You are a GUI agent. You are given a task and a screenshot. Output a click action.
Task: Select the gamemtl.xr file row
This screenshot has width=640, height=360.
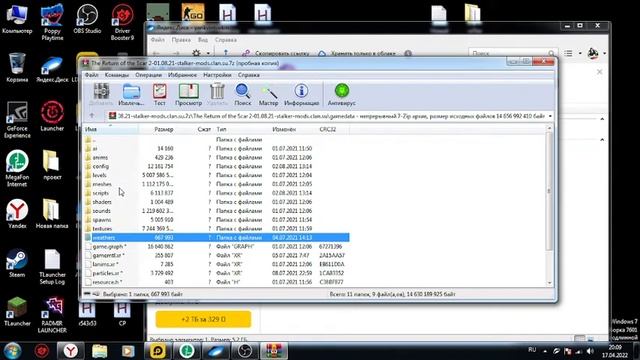click(216, 256)
